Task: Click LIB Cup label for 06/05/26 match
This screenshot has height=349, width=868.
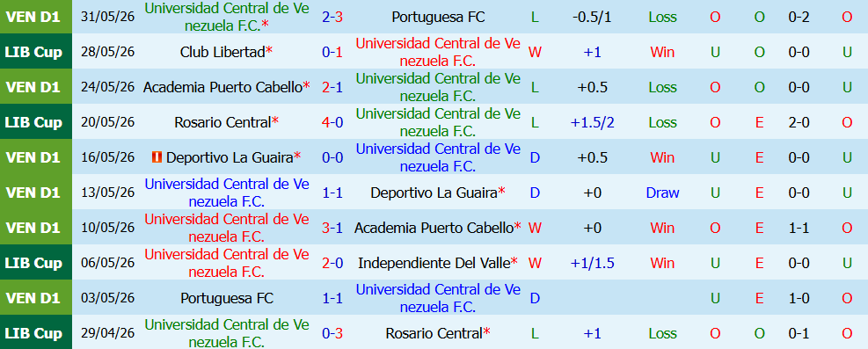Action: point(33,263)
